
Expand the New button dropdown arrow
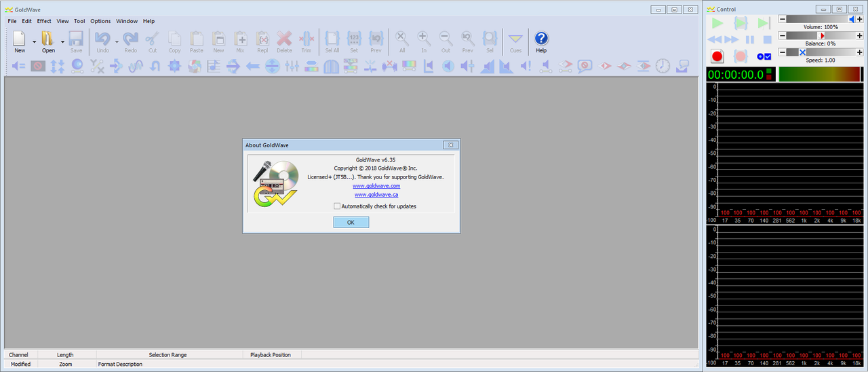[34, 42]
